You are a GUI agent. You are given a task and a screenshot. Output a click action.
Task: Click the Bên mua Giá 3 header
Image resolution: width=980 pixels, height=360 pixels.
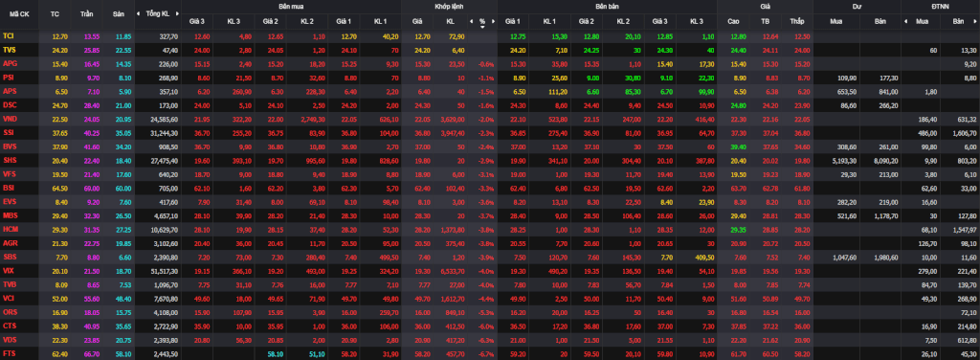(197, 21)
